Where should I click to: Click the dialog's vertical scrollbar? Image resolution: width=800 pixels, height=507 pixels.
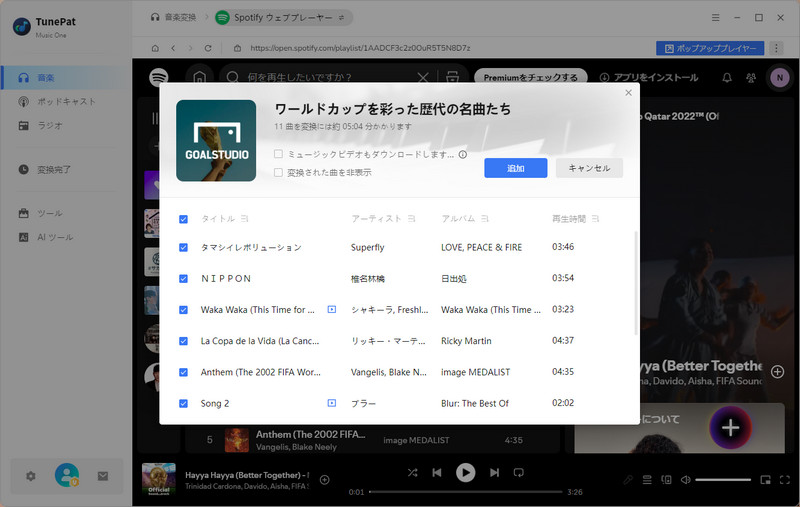[636, 283]
